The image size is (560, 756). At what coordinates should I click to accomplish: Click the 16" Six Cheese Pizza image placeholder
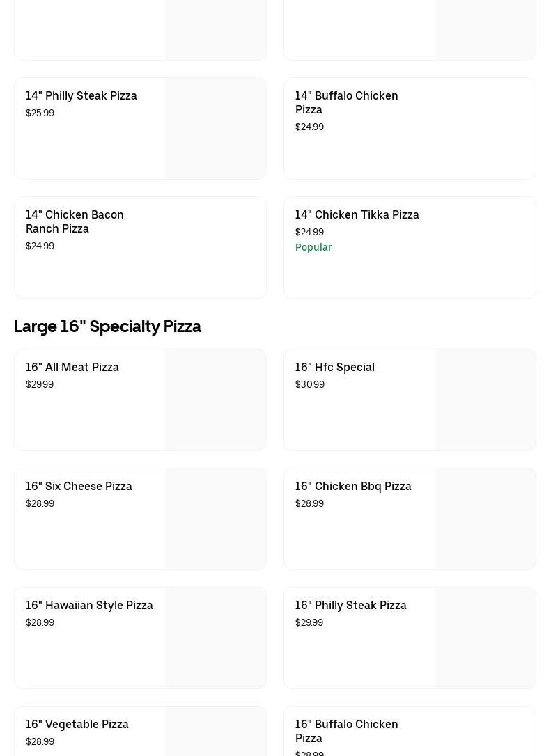215,519
